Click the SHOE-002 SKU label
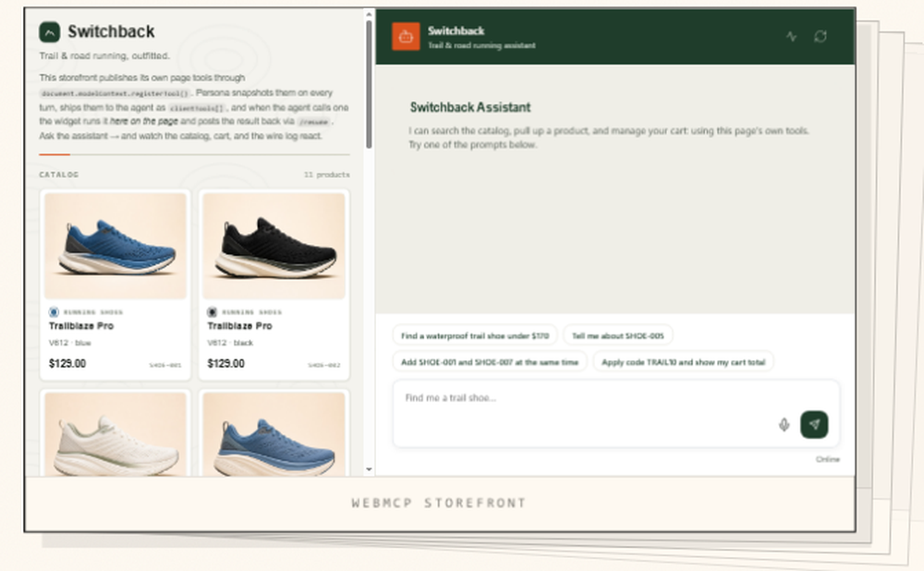Viewport: 924px width, 571px height. [323, 365]
